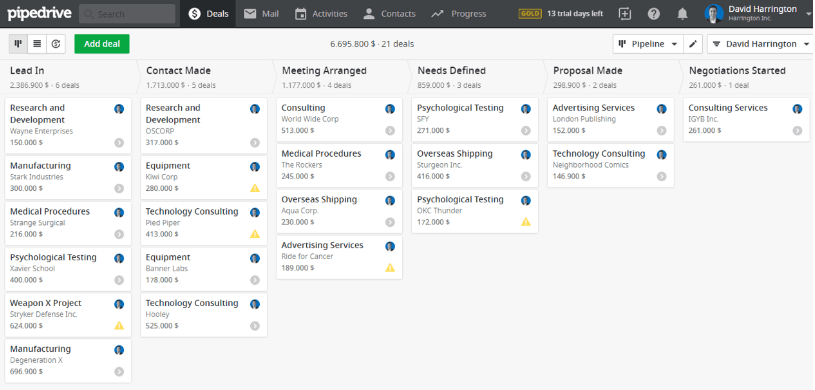Click the Pied Piper organization name
The image size is (815, 390).
coord(163,223)
